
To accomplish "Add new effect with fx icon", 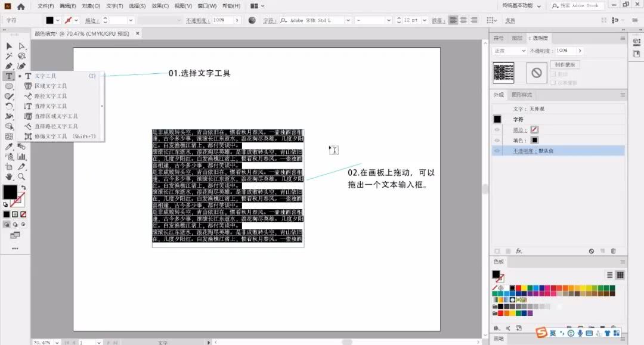I will (x=519, y=251).
